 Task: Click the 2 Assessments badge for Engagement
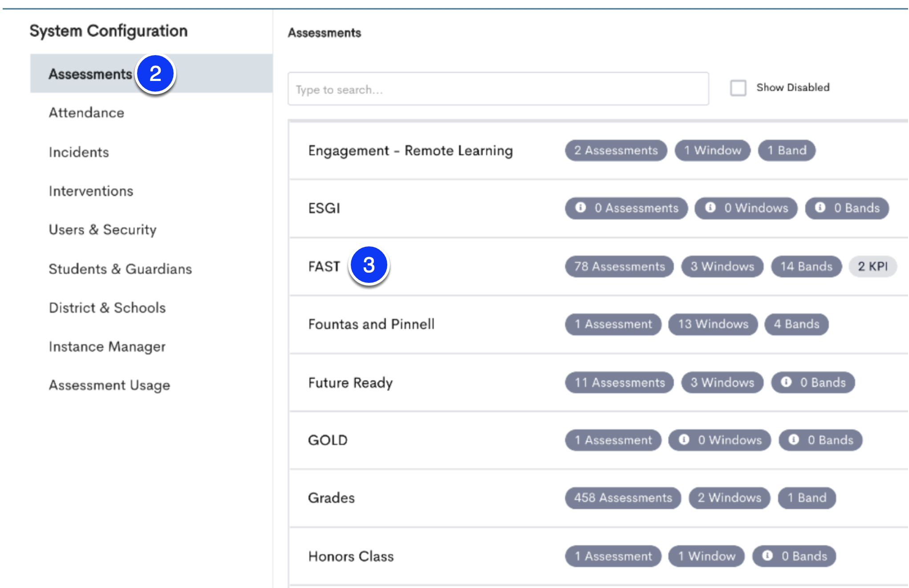click(616, 150)
